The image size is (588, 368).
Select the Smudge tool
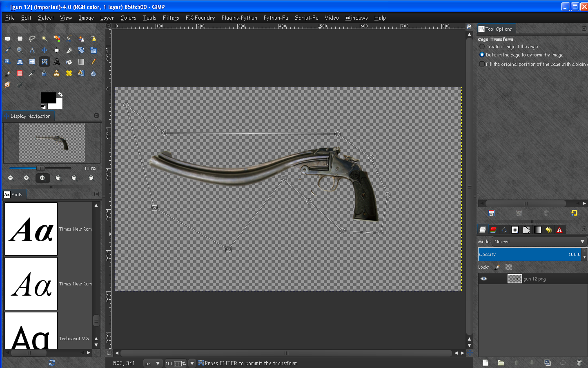point(7,84)
